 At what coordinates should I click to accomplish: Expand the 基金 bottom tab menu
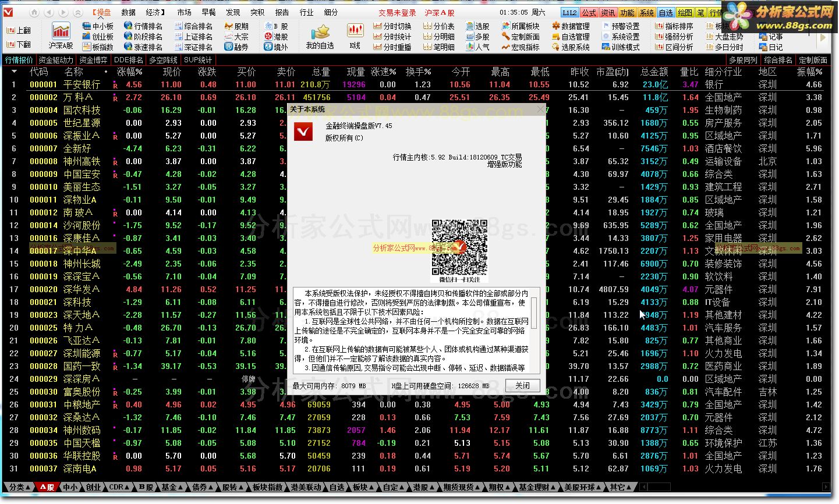click(x=173, y=487)
